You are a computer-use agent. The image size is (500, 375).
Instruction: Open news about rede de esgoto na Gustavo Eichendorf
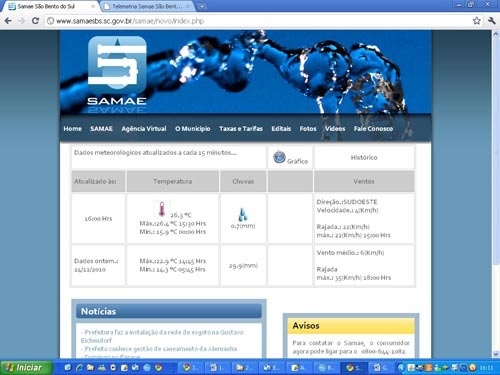[x=162, y=336]
